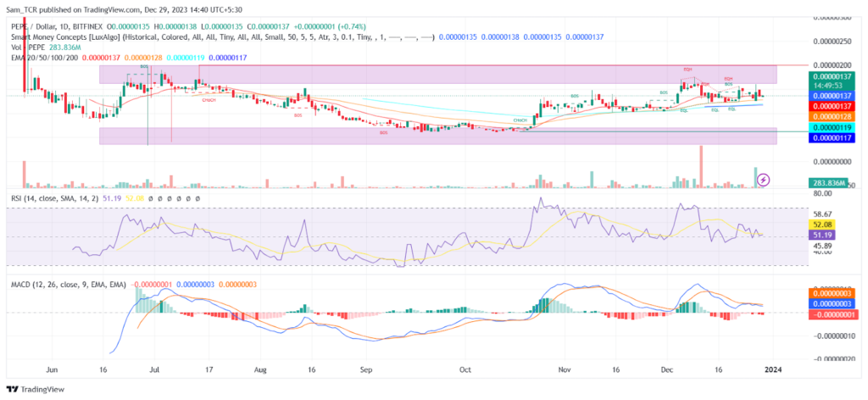Click the MACD (12, 26, close, 9, EMA, EMA) label
This screenshot has height=400, width=868.
click(68, 285)
